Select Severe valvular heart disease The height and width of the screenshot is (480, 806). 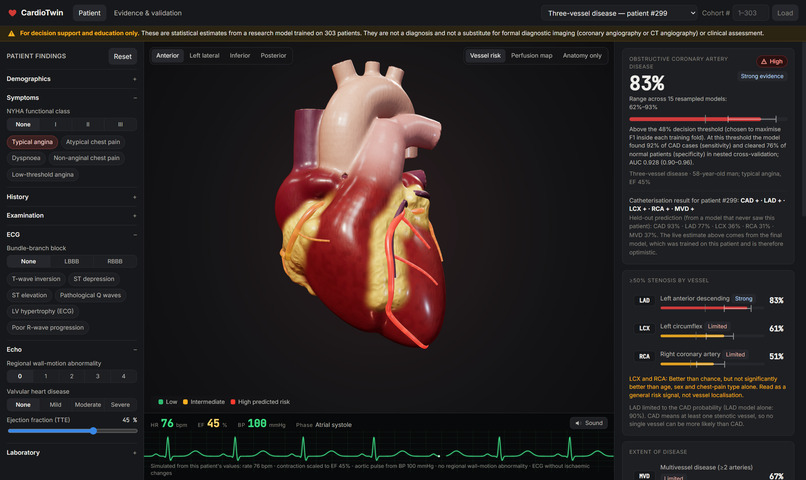(x=120, y=405)
